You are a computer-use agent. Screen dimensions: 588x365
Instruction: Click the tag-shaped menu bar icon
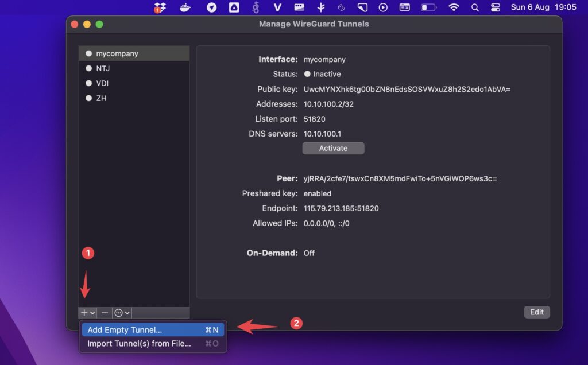(x=362, y=7)
